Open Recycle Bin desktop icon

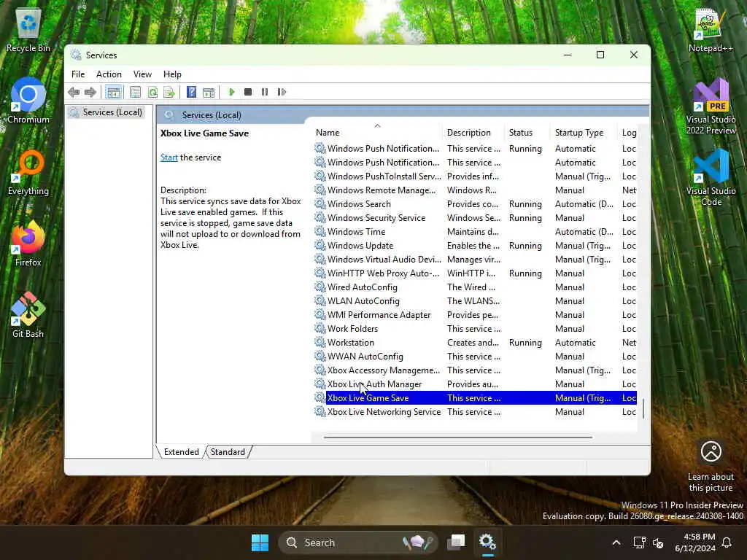[x=28, y=31]
